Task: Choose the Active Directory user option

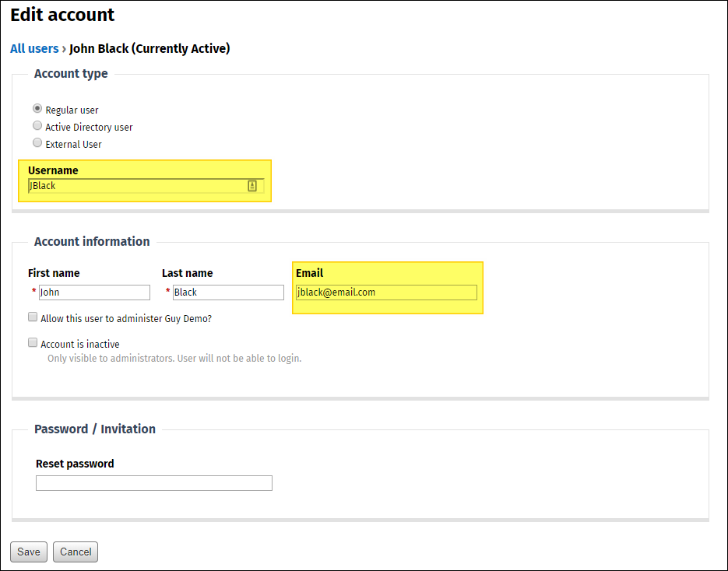Action: click(x=37, y=126)
